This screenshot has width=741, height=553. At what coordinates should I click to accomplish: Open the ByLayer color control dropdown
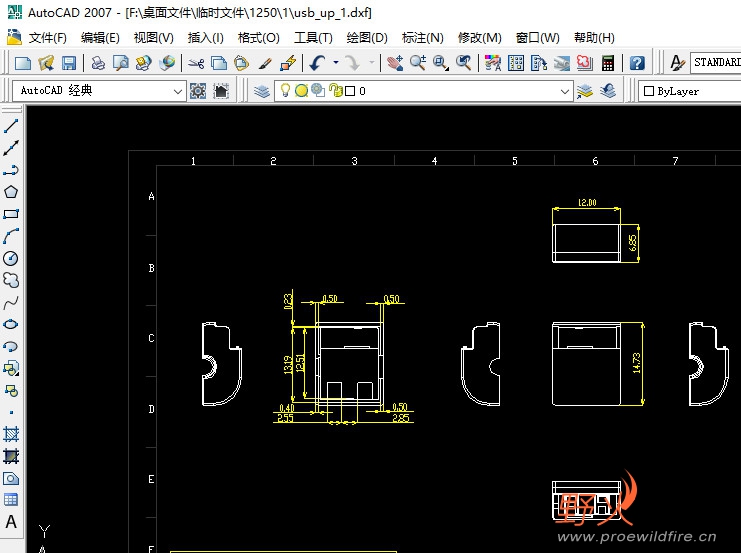click(689, 91)
